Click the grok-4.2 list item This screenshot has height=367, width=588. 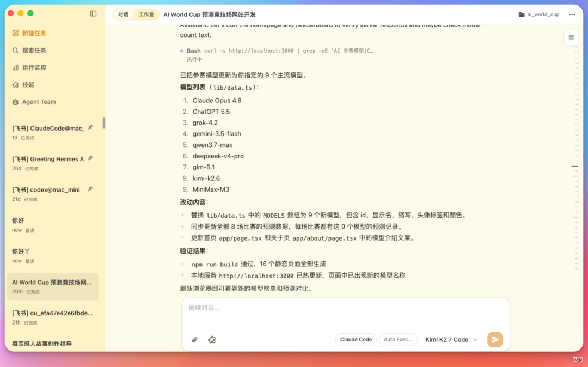pyautogui.click(x=205, y=123)
